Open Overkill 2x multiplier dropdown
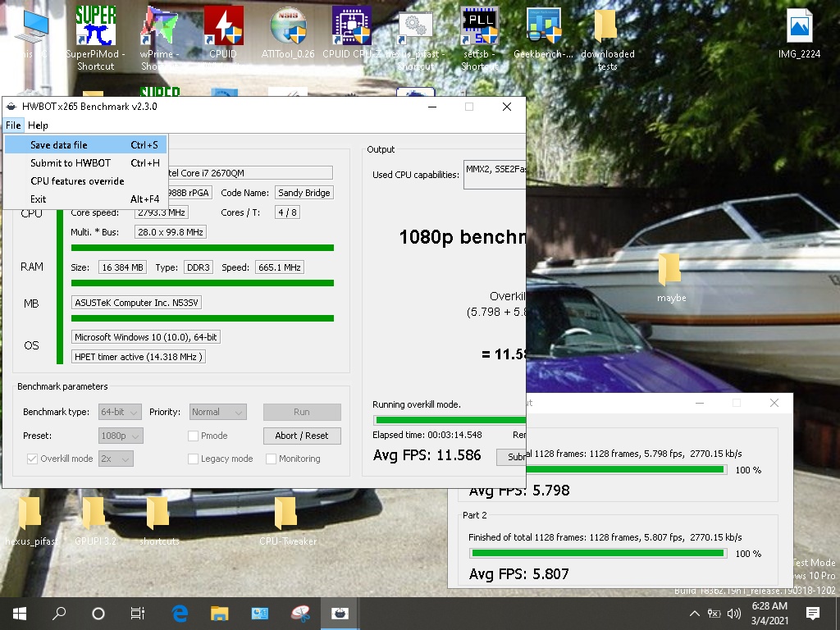Viewport: 840px width, 630px height. [x=116, y=459]
